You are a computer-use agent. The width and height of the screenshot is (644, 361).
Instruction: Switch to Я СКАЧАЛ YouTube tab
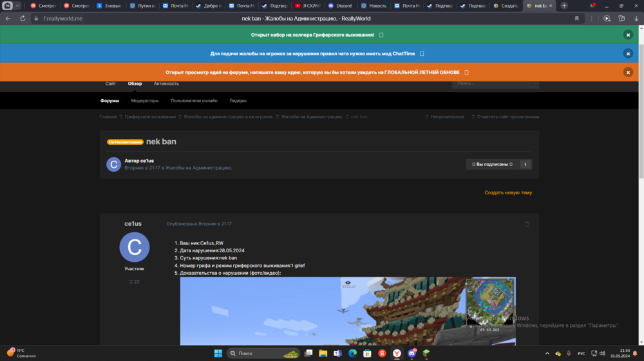(x=308, y=6)
